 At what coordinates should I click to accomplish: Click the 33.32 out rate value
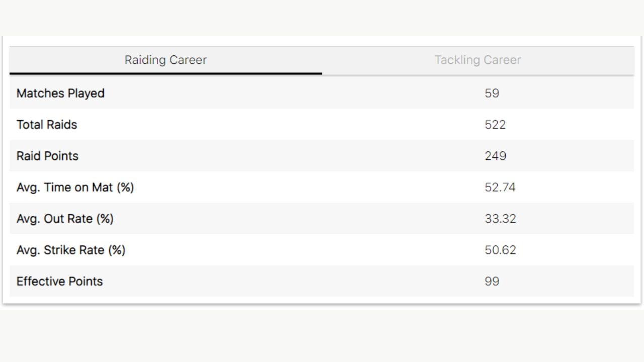[x=500, y=219]
